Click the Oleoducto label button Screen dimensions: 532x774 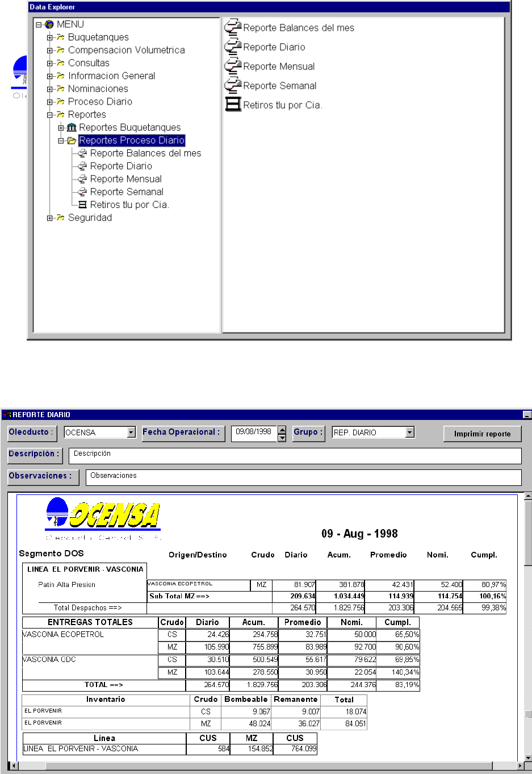32,432
